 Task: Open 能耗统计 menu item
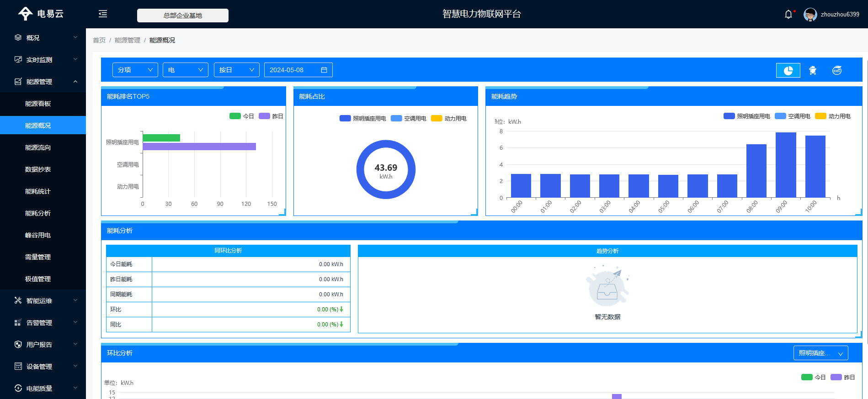coord(43,191)
